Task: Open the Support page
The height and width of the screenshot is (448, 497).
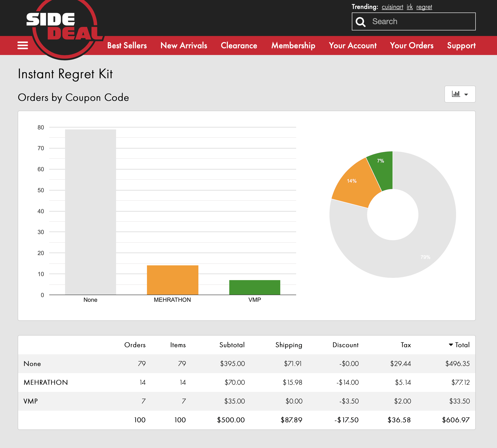Action: pyautogui.click(x=461, y=46)
